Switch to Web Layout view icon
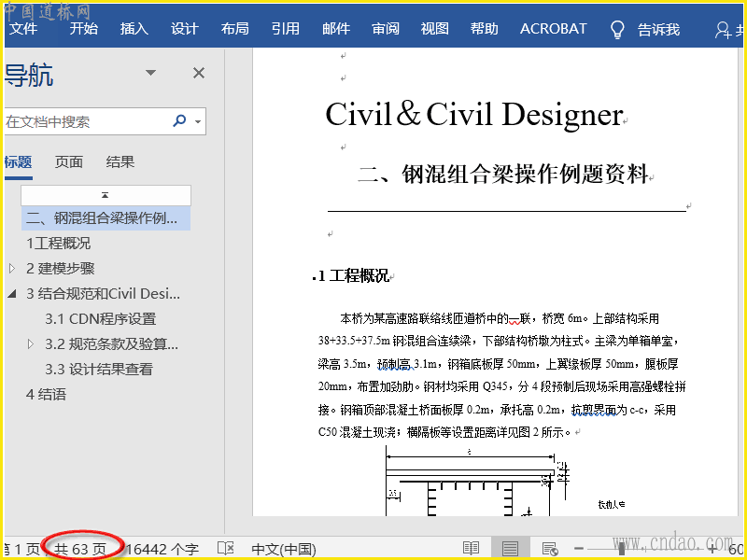The image size is (747, 560). 550,549
